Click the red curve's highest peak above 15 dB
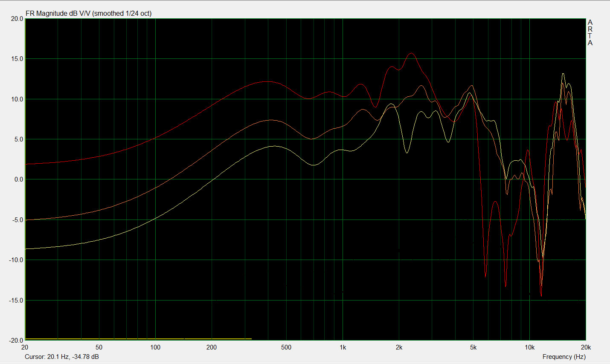 tap(412, 53)
